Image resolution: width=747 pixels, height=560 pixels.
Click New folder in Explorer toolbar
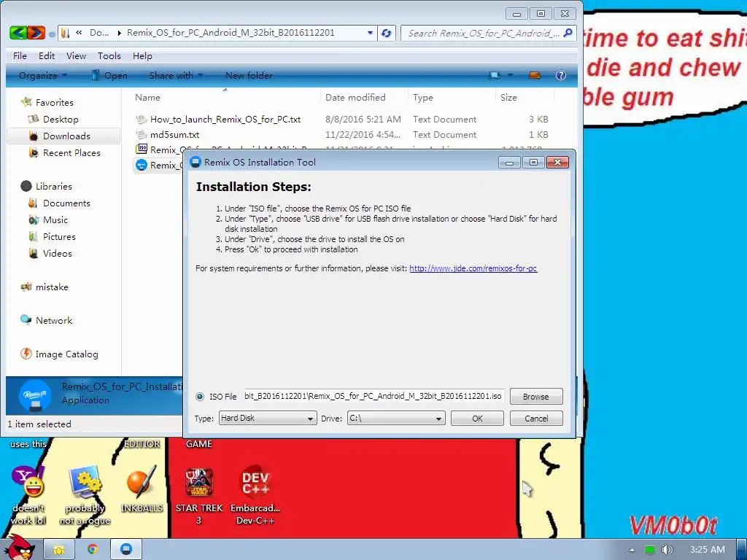click(249, 75)
